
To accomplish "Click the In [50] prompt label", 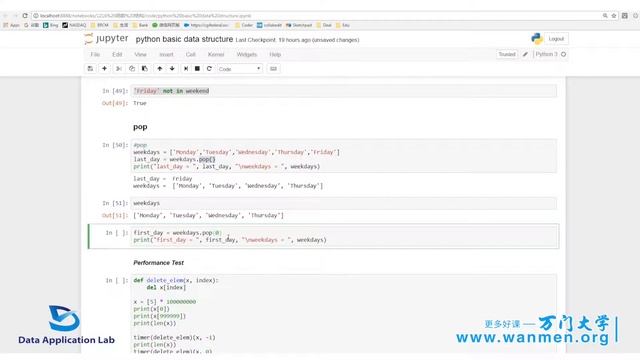I will tap(115, 145).
